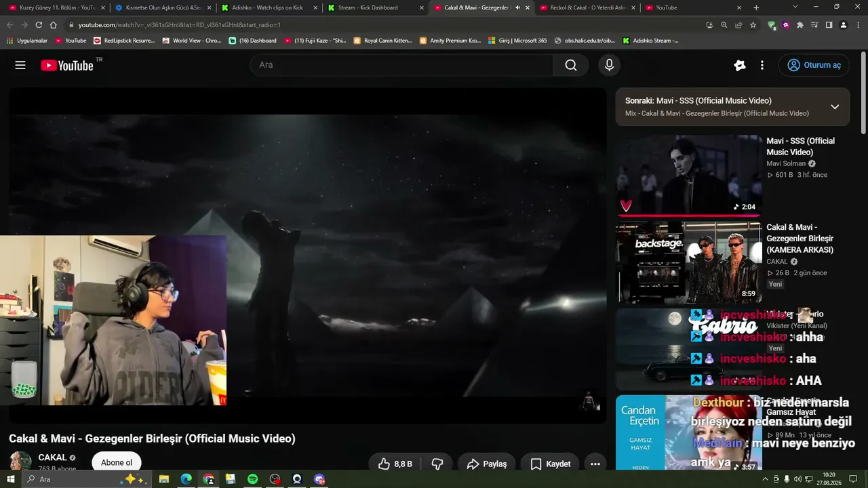
Task: Open Windows notification center icon
Action: (x=853, y=479)
